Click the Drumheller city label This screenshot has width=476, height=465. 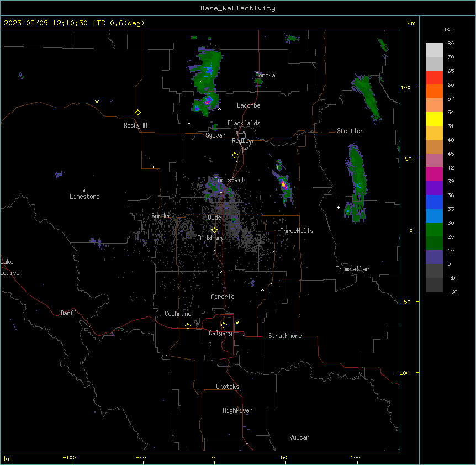tap(352, 269)
